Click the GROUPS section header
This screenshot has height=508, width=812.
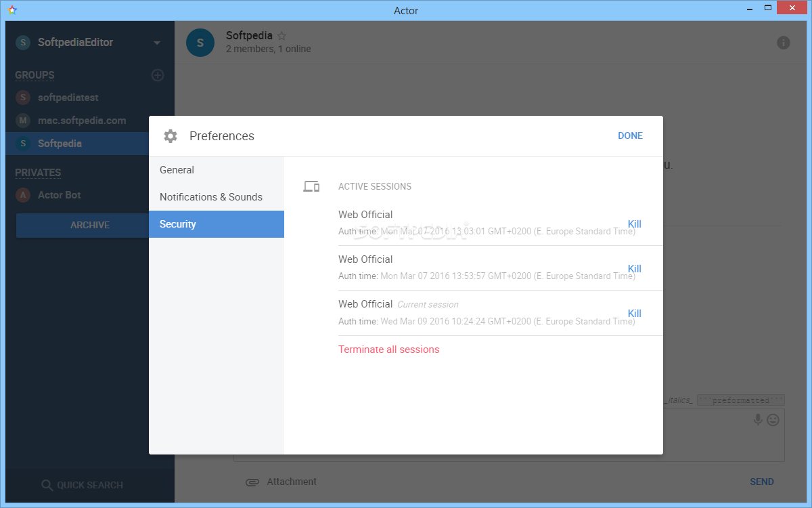pos(35,75)
